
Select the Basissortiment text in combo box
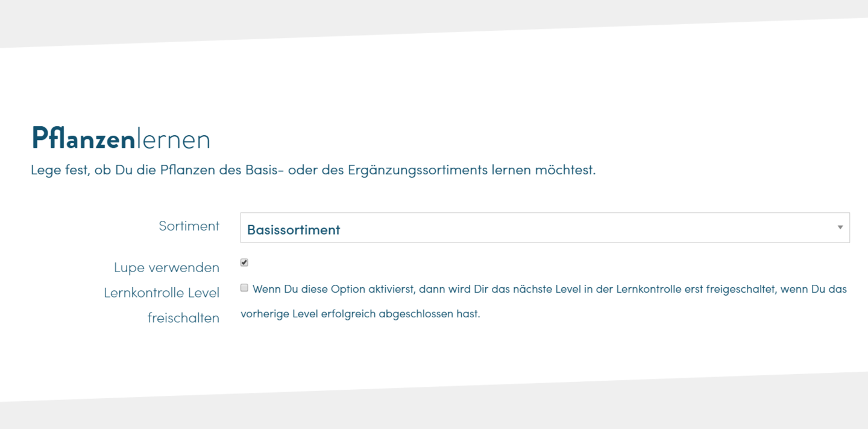tap(294, 230)
